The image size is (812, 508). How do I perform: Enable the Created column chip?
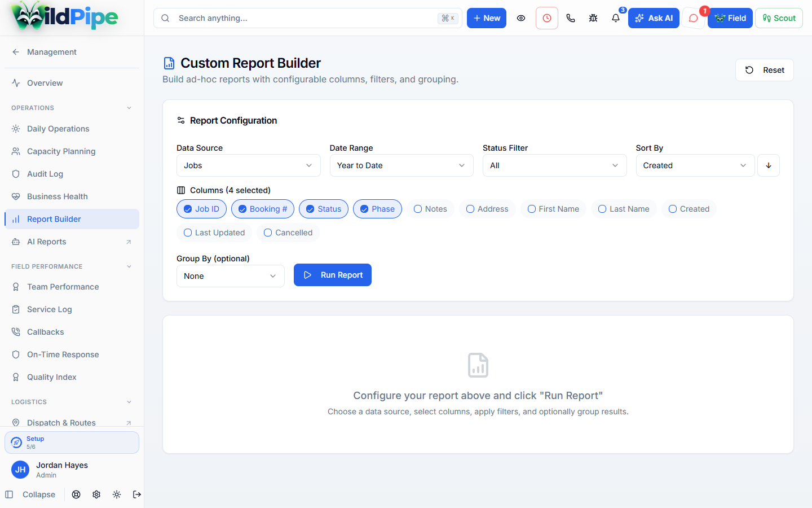(x=689, y=209)
